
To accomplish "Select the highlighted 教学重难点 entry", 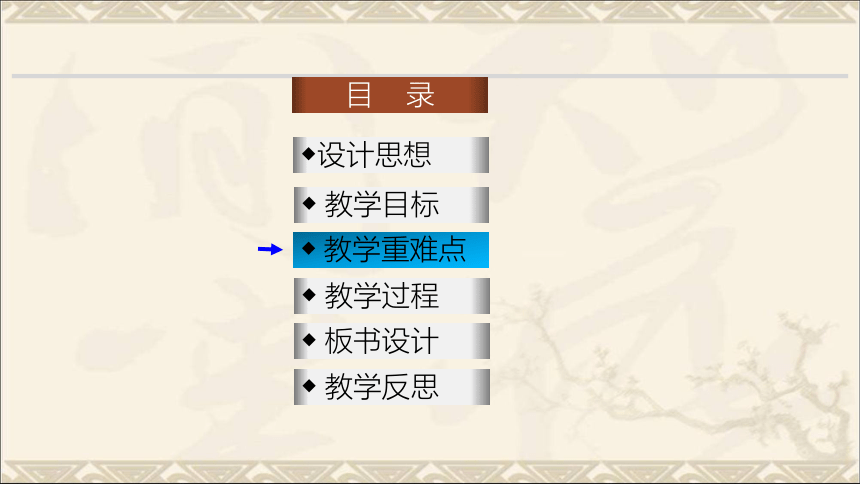I will pyautogui.click(x=391, y=250).
